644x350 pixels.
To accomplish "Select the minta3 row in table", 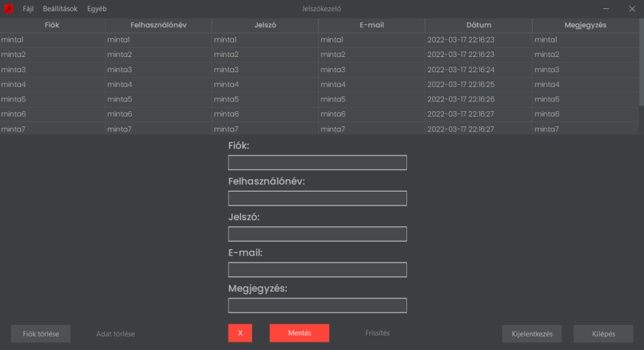I will 52,70.
